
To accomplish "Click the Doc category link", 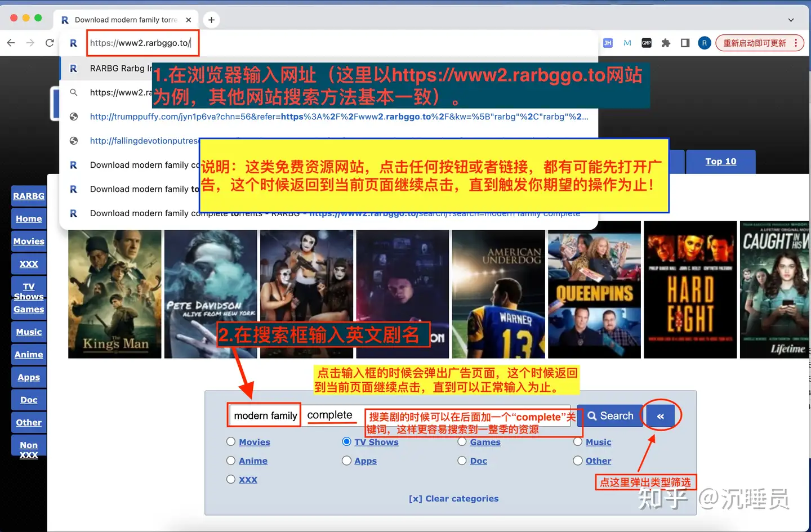I will (x=479, y=461).
